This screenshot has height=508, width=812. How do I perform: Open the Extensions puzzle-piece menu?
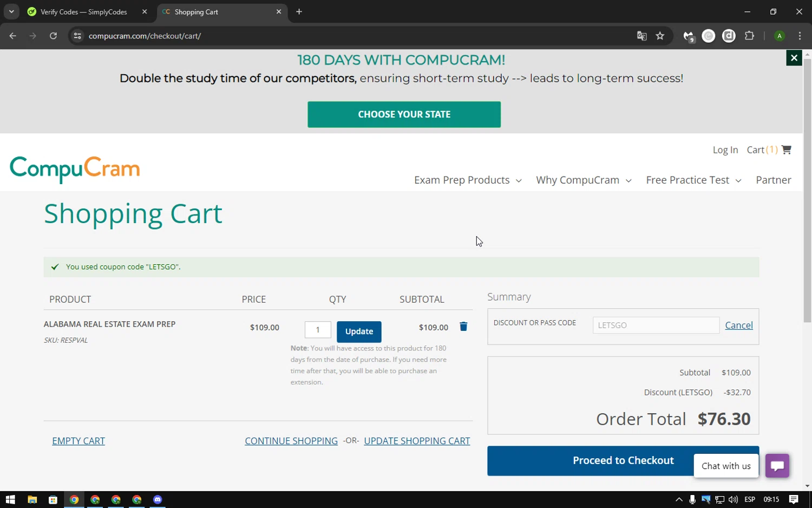pos(749,36)
